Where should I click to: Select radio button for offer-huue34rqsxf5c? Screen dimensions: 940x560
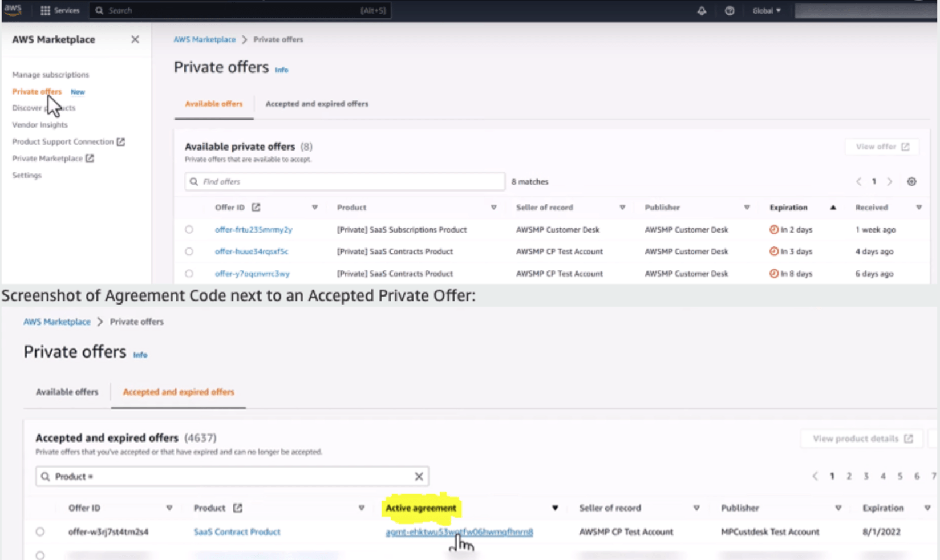click(x=189, y=251)
